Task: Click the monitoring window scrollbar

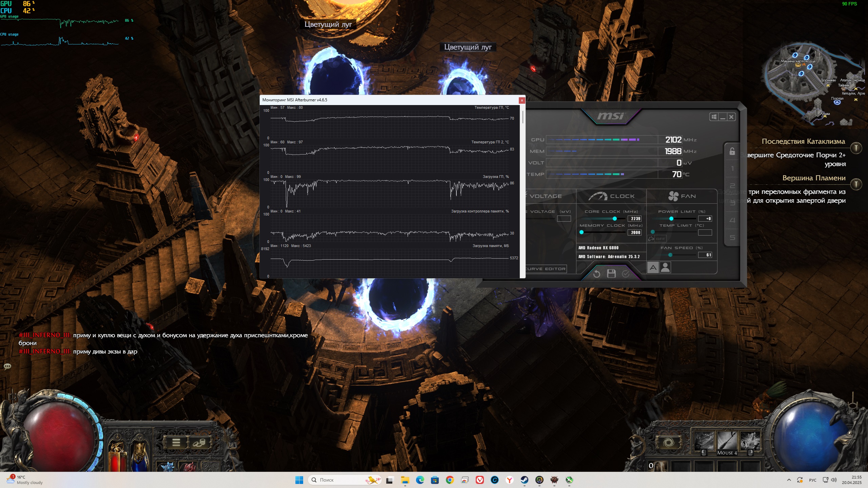Action: coord(522,117)
